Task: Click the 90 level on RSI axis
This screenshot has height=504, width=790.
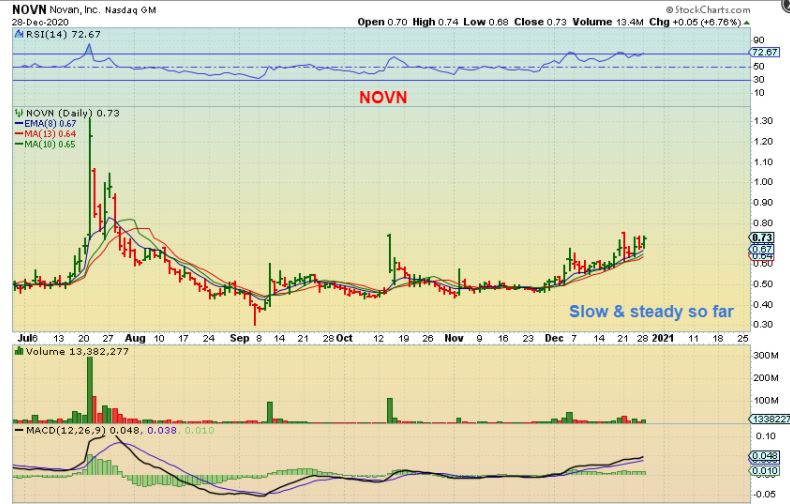Action: pyautogui.click(x=758, y=40)
